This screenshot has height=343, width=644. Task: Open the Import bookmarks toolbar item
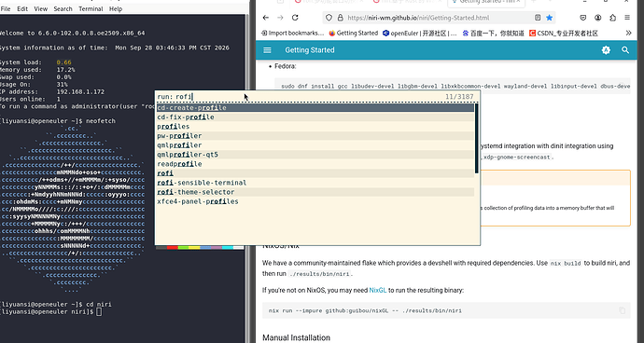coord(293,34)
